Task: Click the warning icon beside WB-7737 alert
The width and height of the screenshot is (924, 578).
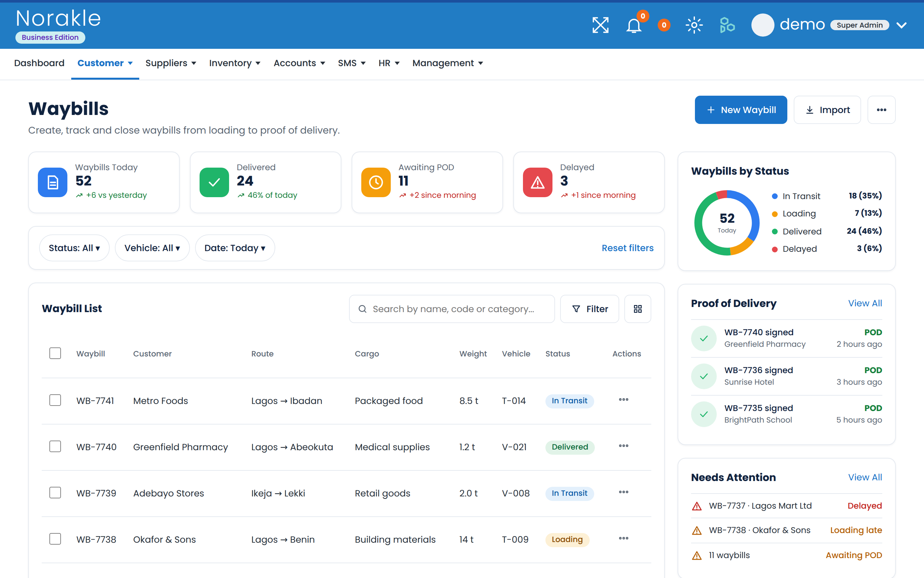Action: coord(697,506)
